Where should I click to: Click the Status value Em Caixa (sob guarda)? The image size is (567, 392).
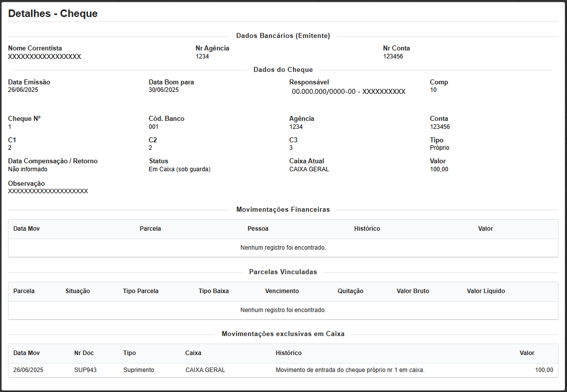(x=179, y=169)
